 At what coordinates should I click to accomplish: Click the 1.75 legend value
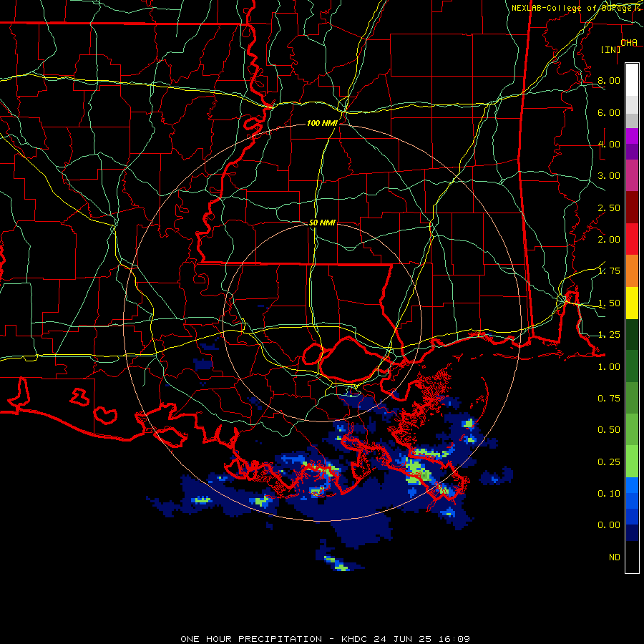click(609, 271)
